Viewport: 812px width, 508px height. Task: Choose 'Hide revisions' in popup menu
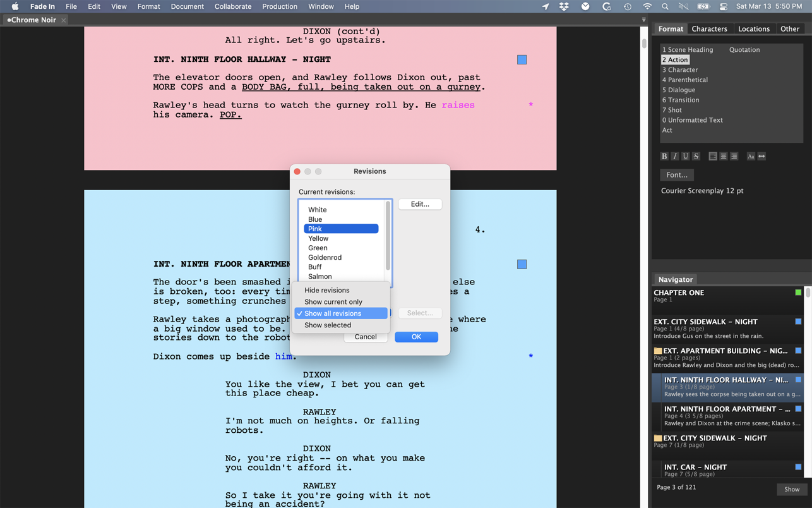(326, 290)
